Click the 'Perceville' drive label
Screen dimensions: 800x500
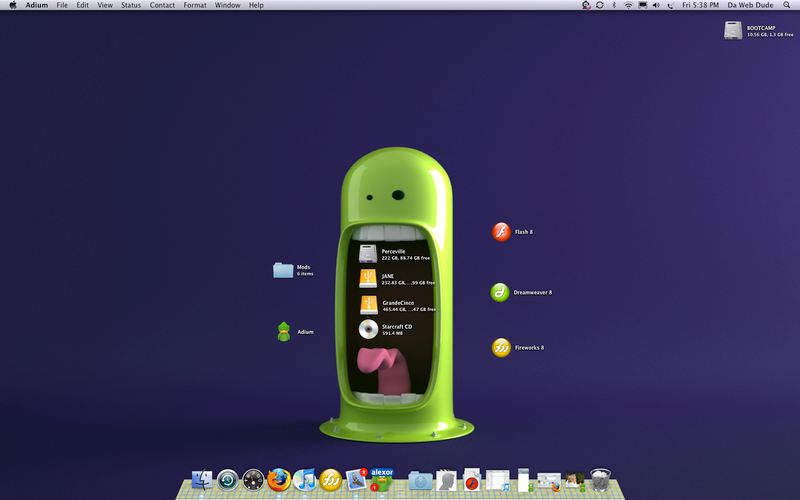[393, 251]
